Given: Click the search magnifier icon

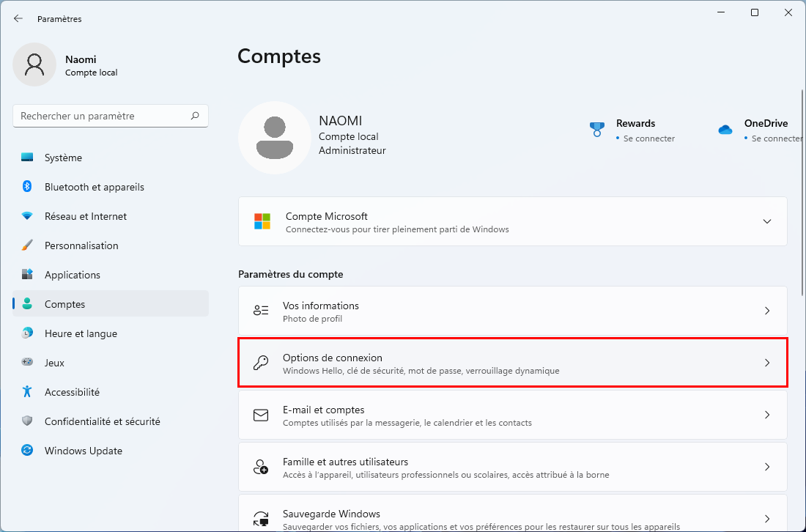Looking at the screenshot, I should [195, 116].
